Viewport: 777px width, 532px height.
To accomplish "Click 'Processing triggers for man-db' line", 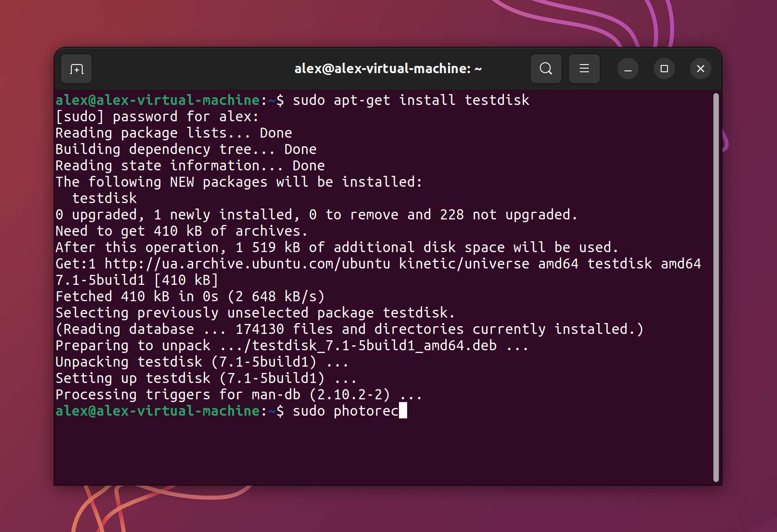I will pos(239,394).
